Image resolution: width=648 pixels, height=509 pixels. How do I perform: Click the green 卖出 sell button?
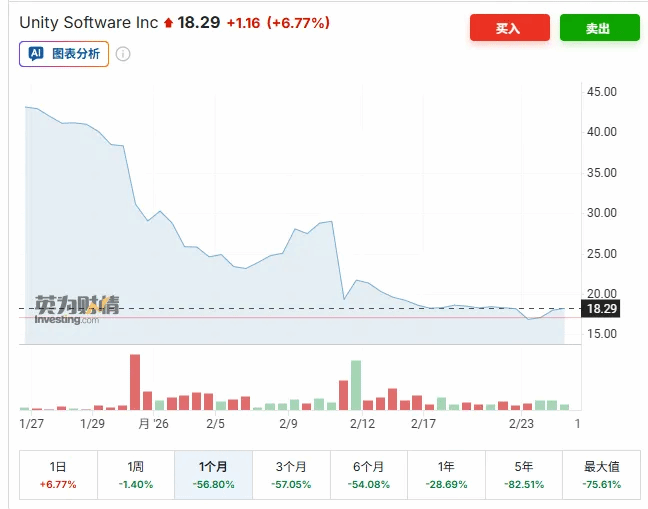point(599,28)
